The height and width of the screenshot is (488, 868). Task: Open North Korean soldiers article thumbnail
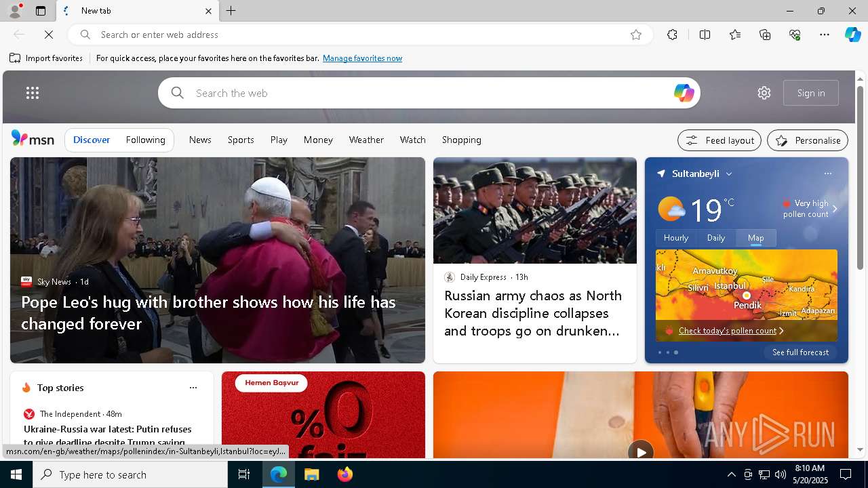pos(535,211)
